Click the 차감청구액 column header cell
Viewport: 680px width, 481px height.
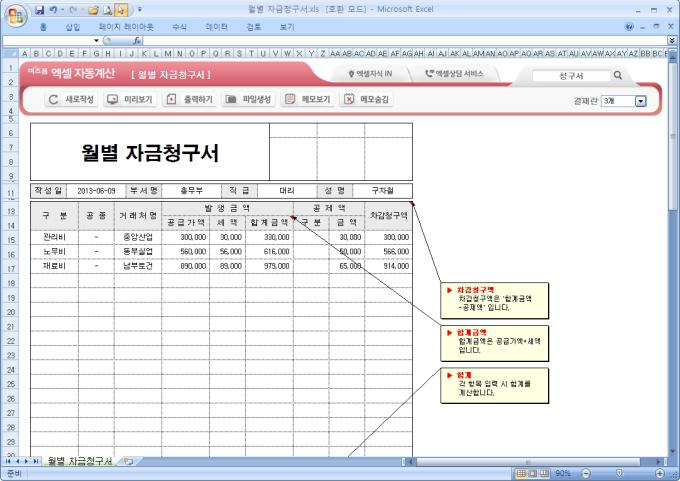[x=389, y=216]
